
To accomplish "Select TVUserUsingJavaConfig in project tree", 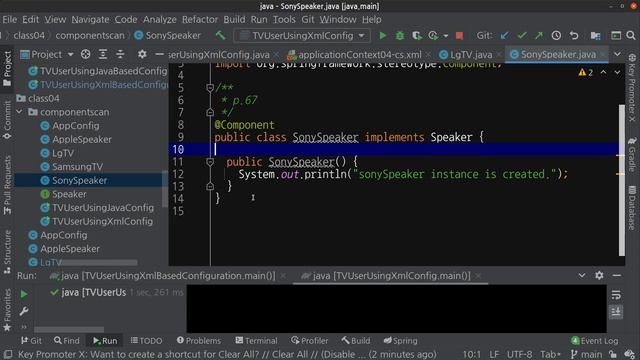I will pyautogui.click(x=103, y=208).
